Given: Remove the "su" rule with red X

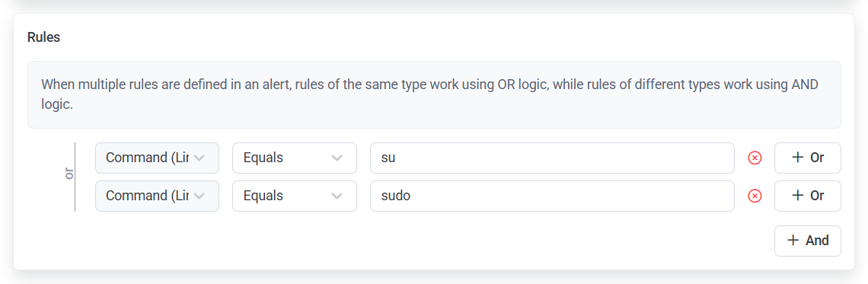Looking at the screenshot, I should (755, 158).
